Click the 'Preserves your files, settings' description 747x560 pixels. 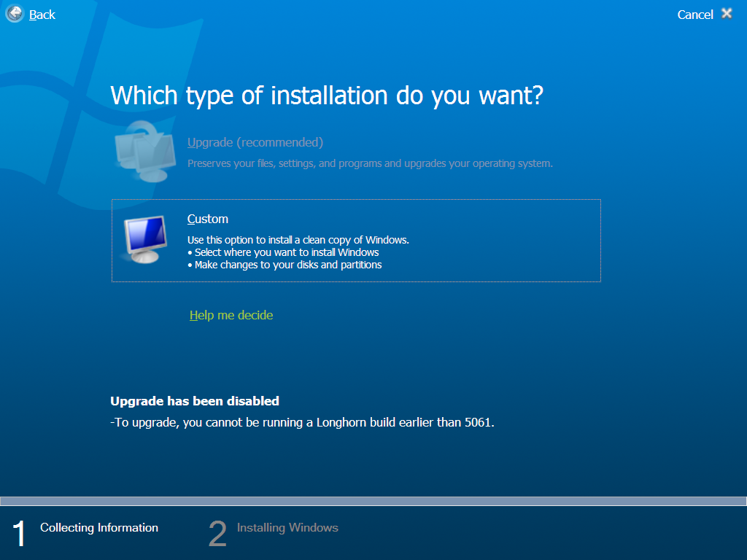coord(370,163)
